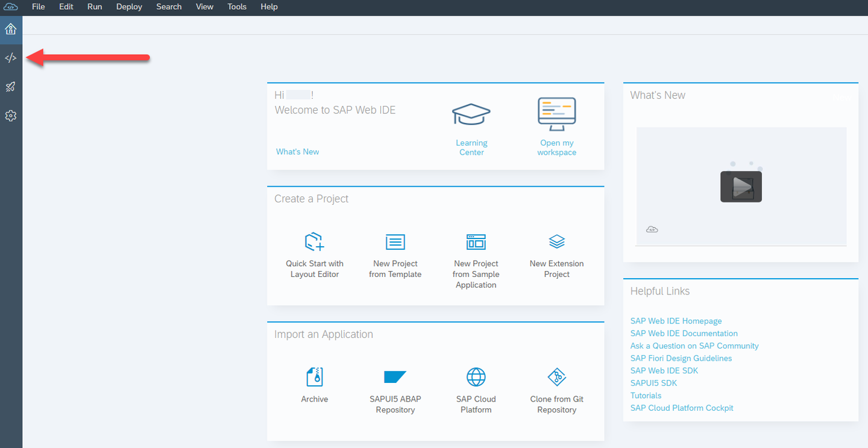Select New Project from Sample Application icon
The image size is (868, 448).
476,242
